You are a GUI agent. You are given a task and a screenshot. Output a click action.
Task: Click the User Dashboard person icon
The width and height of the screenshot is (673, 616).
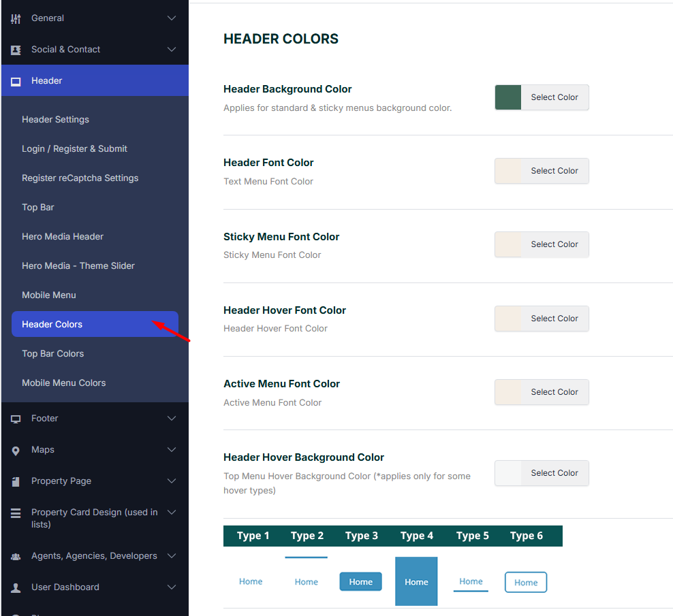16,587
